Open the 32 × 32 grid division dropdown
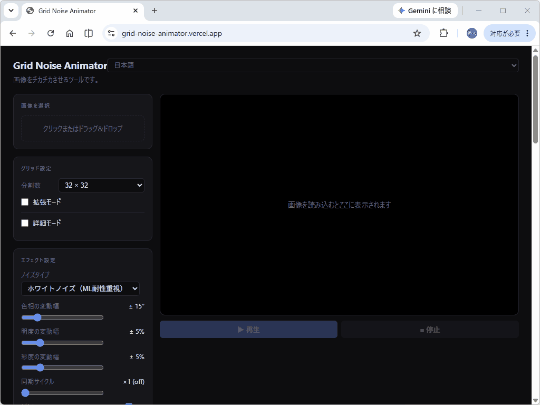The width and height of the screenshot is (540, 405). pyautogui.click(x=101, y=185)
